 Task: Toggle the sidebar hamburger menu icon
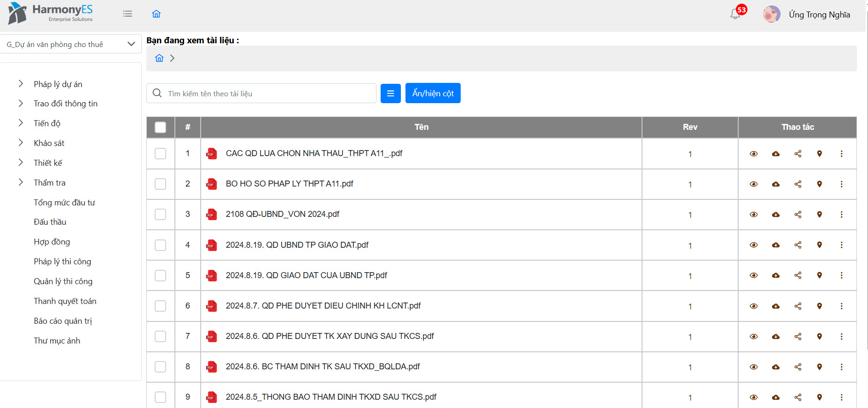pos(127,14)
